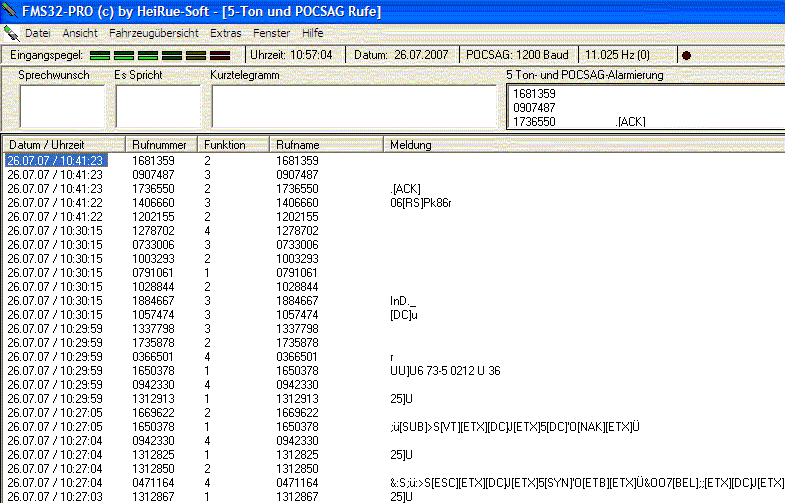Click the document icon left of Datei

11,33
